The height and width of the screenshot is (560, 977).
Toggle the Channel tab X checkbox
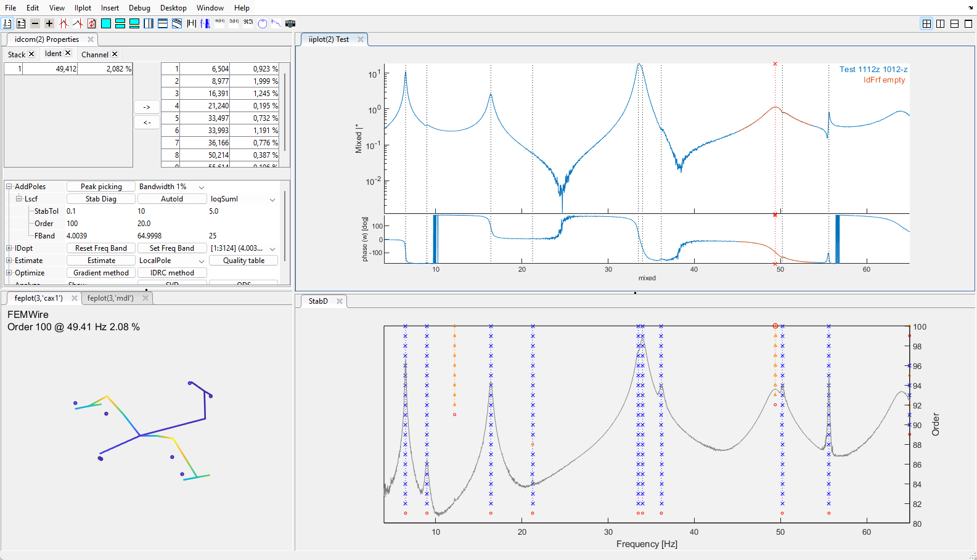click(x=115, y=54)
